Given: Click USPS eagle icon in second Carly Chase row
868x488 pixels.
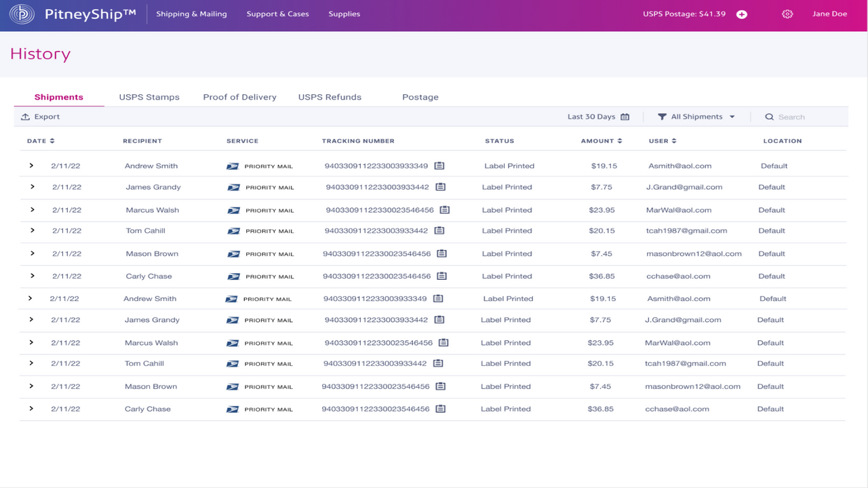Looking at the screenshot, I should [233, 409].
